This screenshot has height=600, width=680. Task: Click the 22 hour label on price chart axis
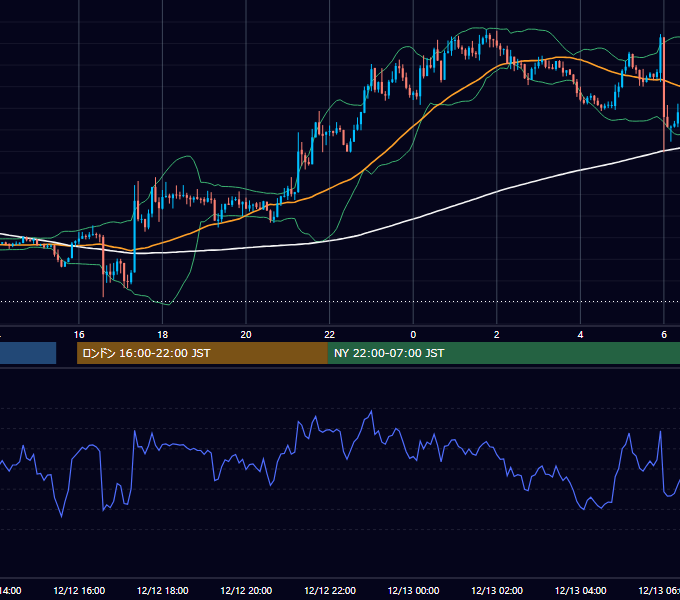[x=330, y=335]
